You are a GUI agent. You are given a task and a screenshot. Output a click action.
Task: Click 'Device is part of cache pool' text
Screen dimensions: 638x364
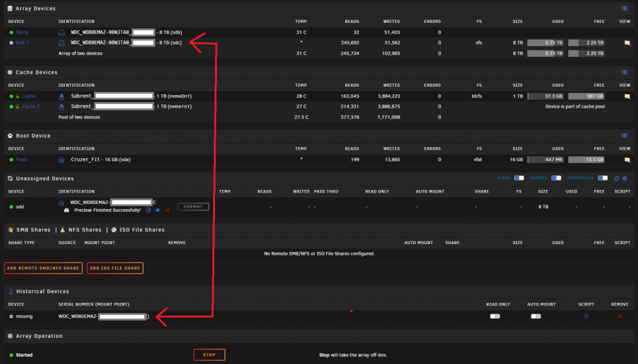(x=575, y=106)
